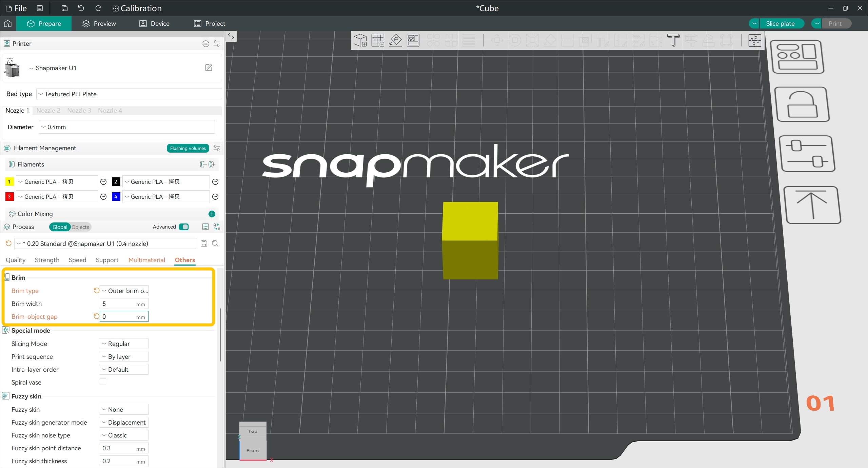
Task: Add a model with the cube icon
Action: [360, 40]
